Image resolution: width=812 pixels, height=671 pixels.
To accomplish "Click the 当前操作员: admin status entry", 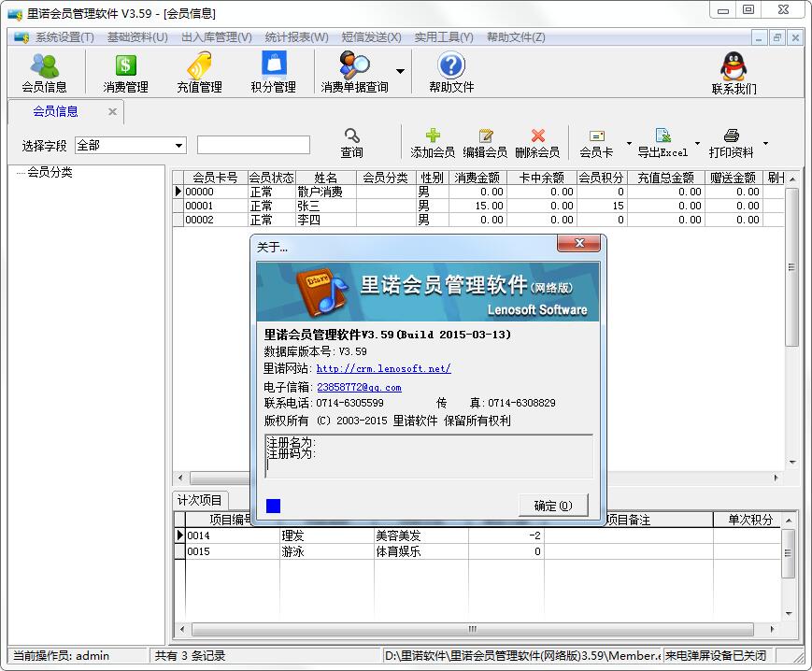I will 61,656.
